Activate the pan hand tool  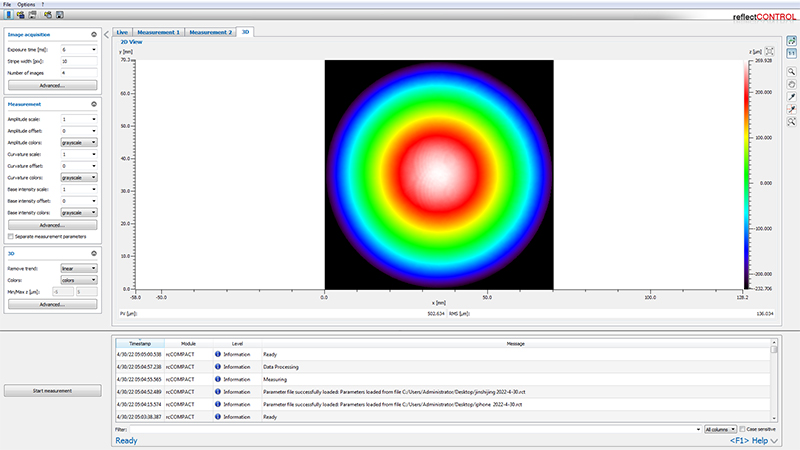pyautogui.click(x=791, y=85)
